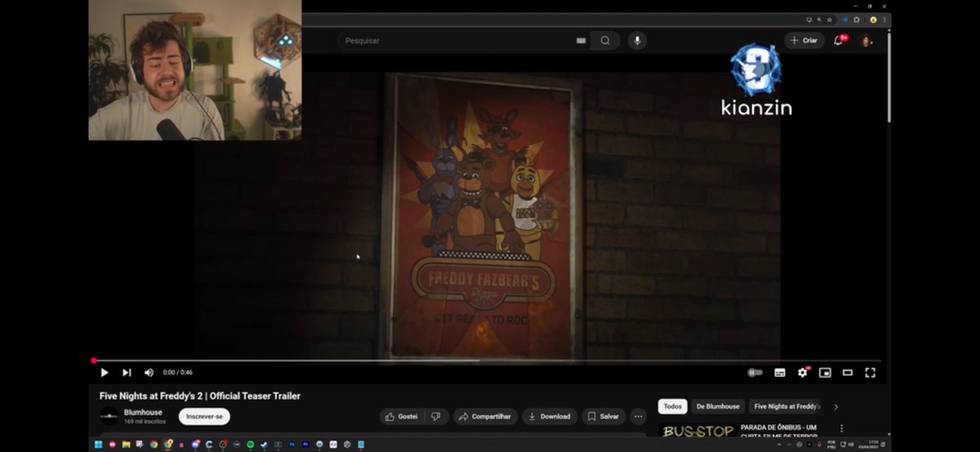Show more filter chips with arrow
Viewport: 980px width, 452px height.
pos(835,406)
